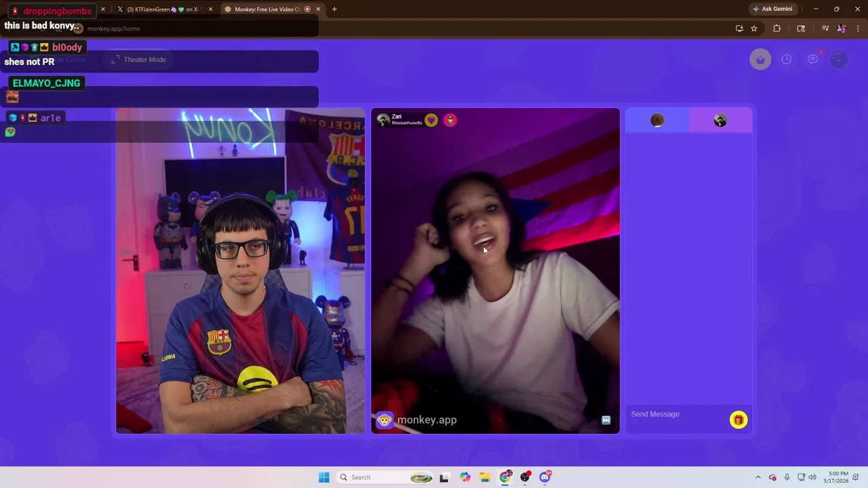Click Ask Gemini button
Viewport: 868px width, 488px height.
pyautogui.click(x=772, y=9)
